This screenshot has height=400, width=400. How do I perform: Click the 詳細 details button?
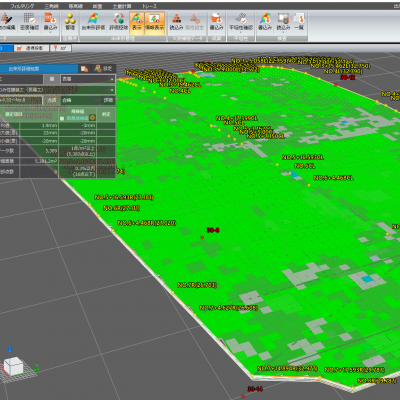click(108, 100)
